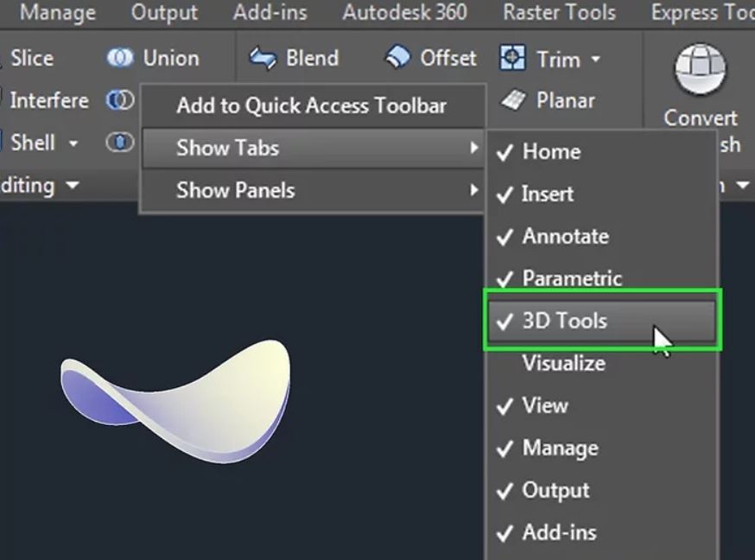Screen dimensions: 755x560
Task: Uncheck the View tab visibility
Action: pyautogui.click(x=602, y=405)
